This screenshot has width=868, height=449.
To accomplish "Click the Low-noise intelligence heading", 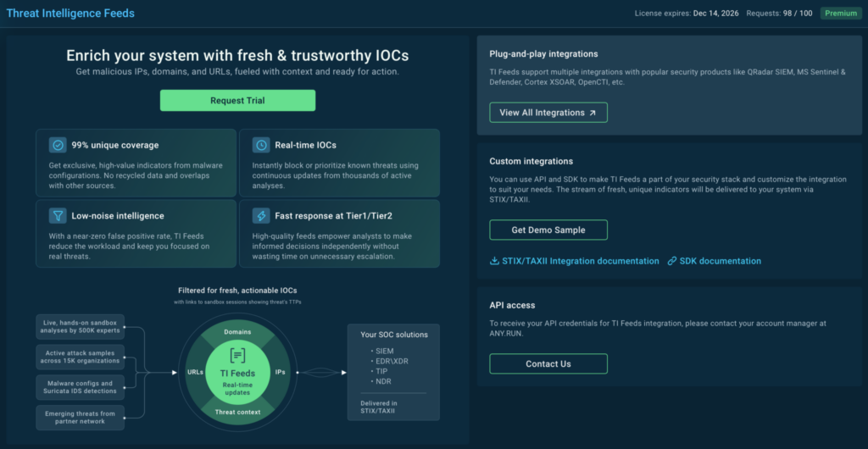I will (118, 216).
